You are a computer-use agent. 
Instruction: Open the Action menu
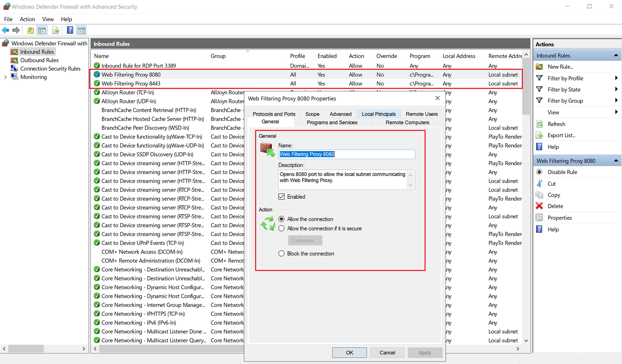(27, 19)
